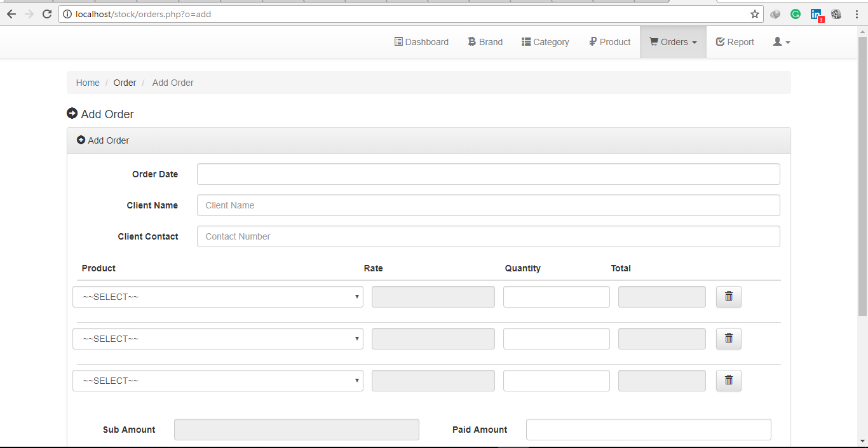Click the Order Date input field
This screenshot has width=868, height=448.
pyautogui.click(x=488, y=174)
